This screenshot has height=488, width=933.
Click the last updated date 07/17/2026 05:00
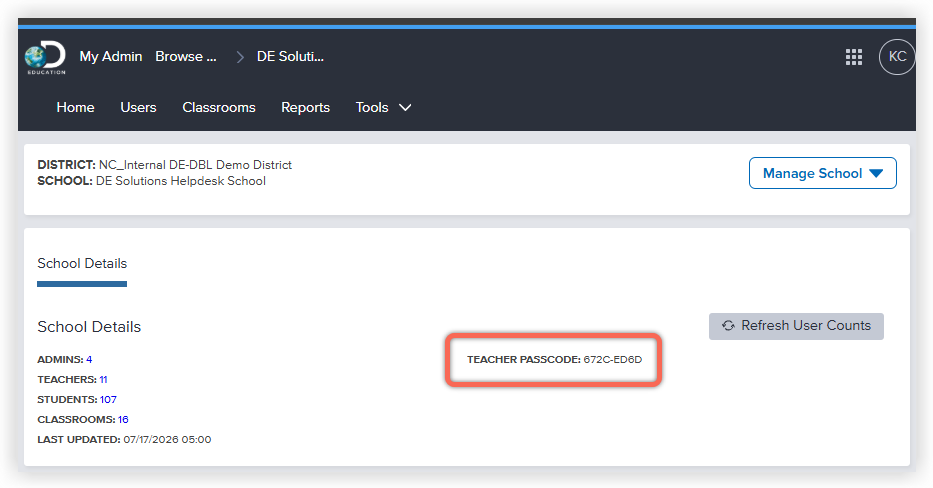tap(167, 440)
